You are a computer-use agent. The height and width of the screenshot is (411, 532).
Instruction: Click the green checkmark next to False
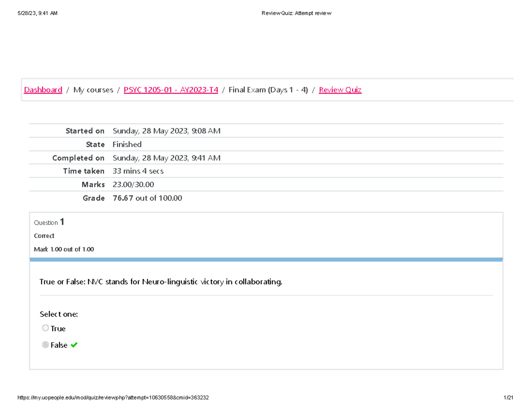tap(74, 345)
